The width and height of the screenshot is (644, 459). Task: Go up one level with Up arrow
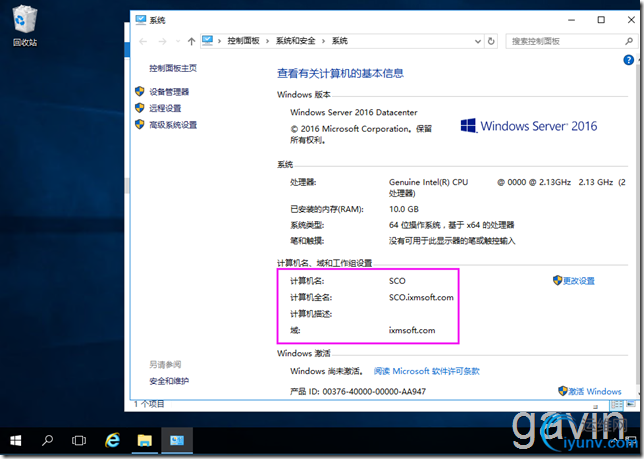coord(191,41)
